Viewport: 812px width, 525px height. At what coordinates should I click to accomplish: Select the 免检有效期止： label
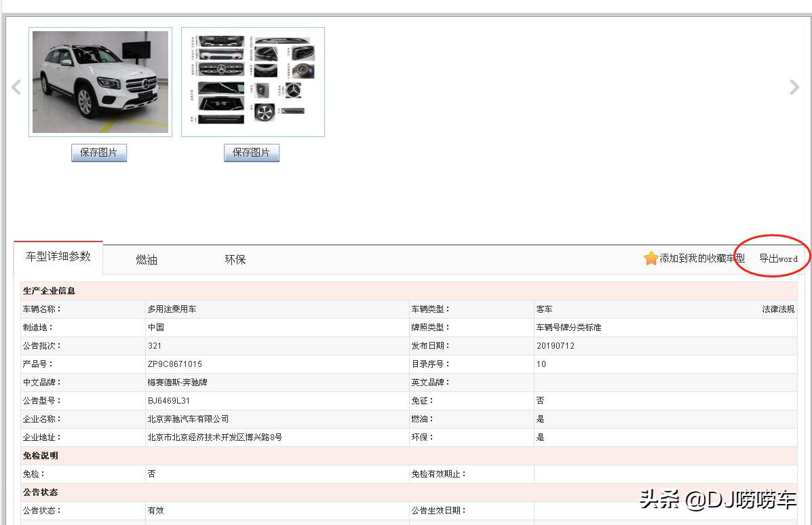coord(439,473)
